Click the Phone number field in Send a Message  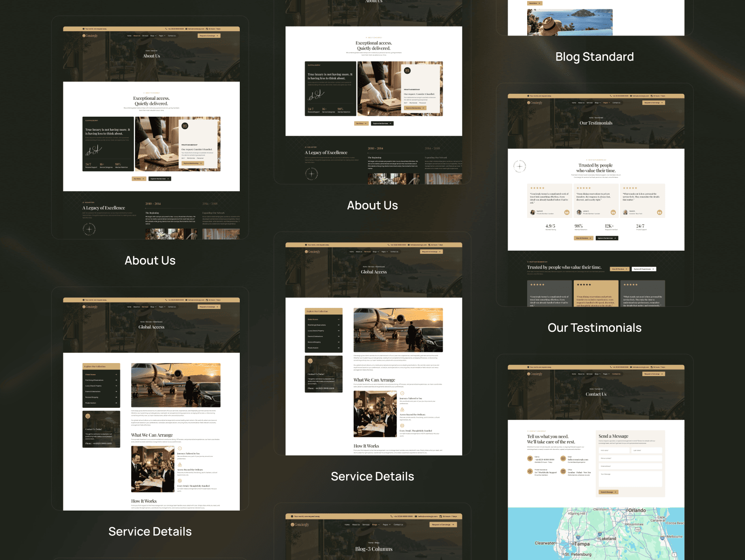click(630, 458)
